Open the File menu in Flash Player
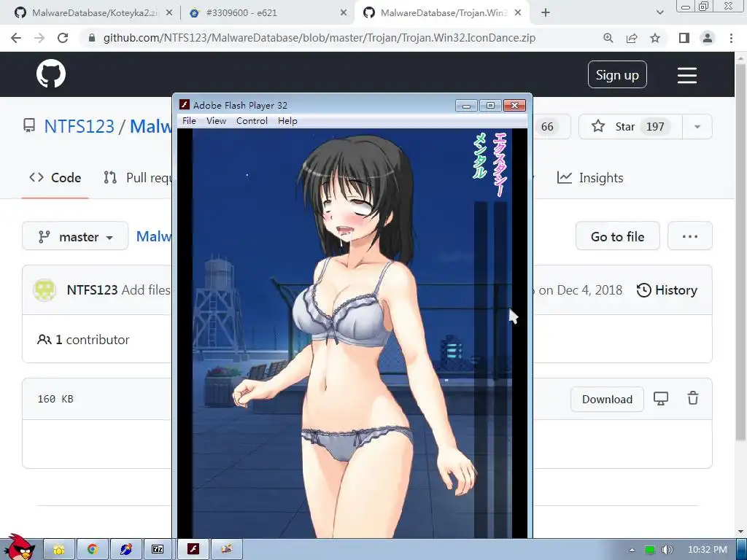The width and height of the screenshot is (747, 560). (x=189, y=121)
